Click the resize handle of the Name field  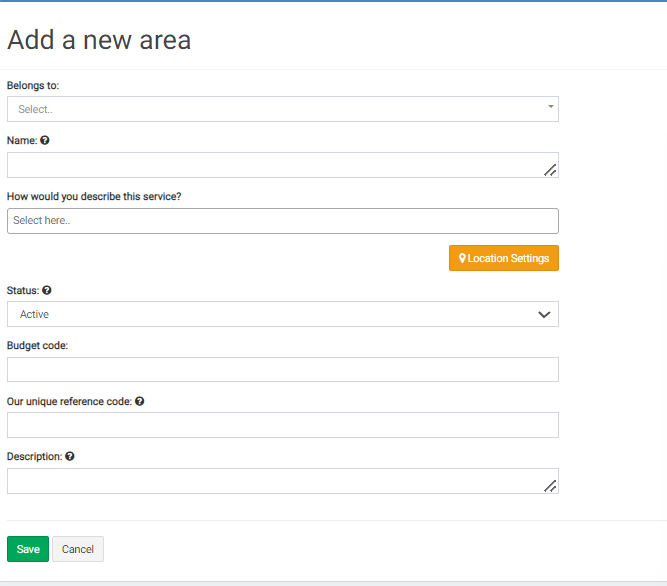[x=550, y=170]
